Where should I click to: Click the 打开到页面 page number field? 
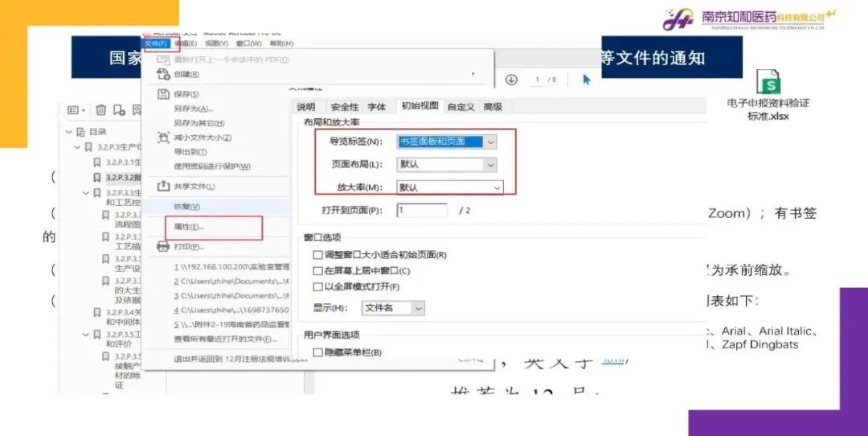tap(421, 210)
